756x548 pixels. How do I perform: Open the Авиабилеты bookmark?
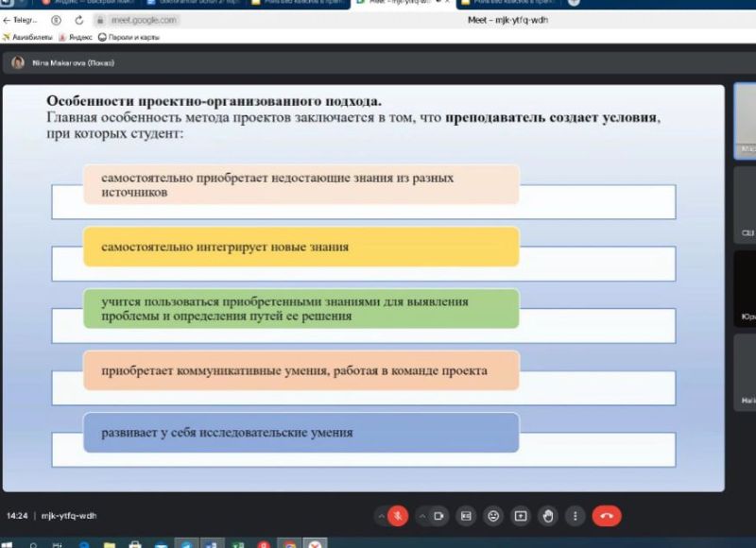[26, 38]
